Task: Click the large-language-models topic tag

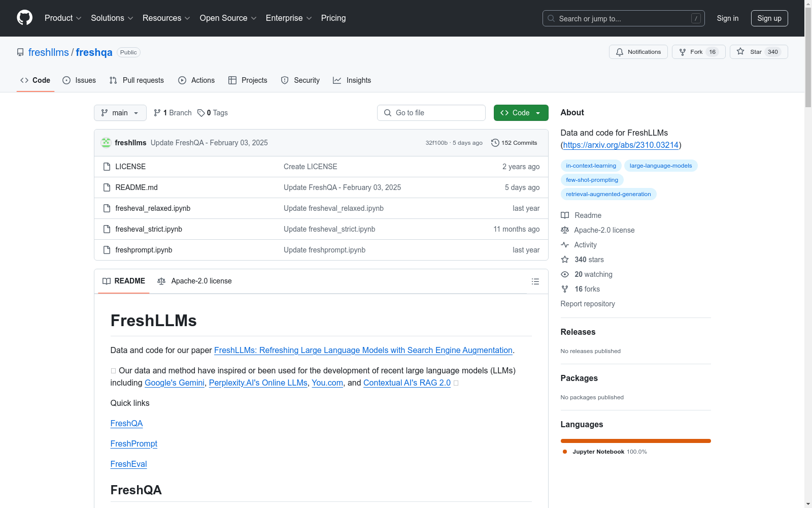Action: 661,166
